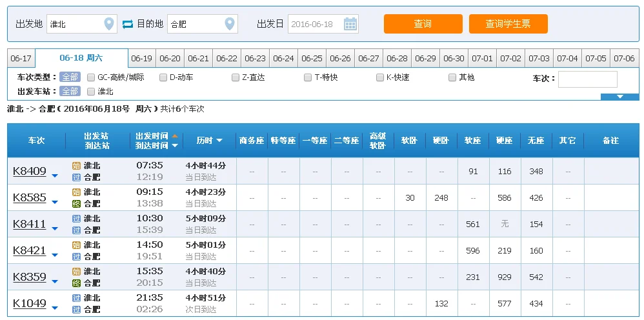Expand the stops dropdown for K8359
644x320 pixels.
click(x=55, y=282)
